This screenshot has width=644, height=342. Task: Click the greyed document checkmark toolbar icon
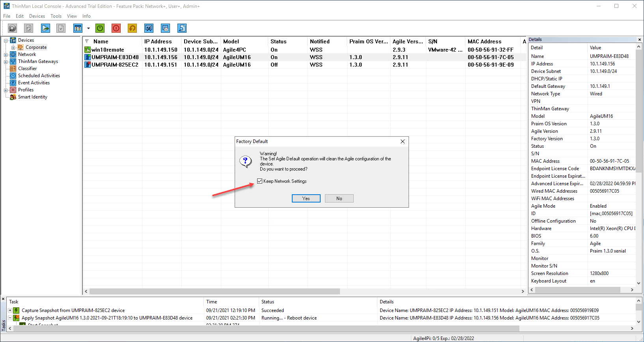coord(61,28)
